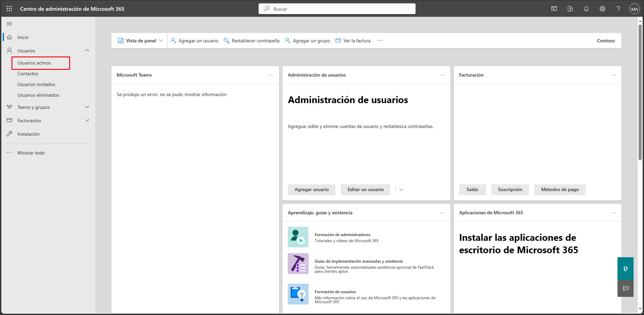Click Mostrar todo in navigation
Viewport: 644px width, 315px height.
pos(31,153)
